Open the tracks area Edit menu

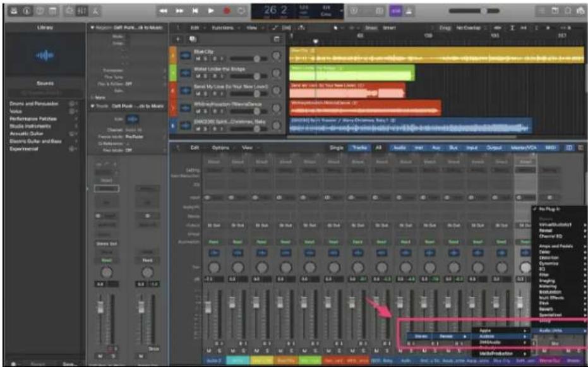[x=195, y=28]
